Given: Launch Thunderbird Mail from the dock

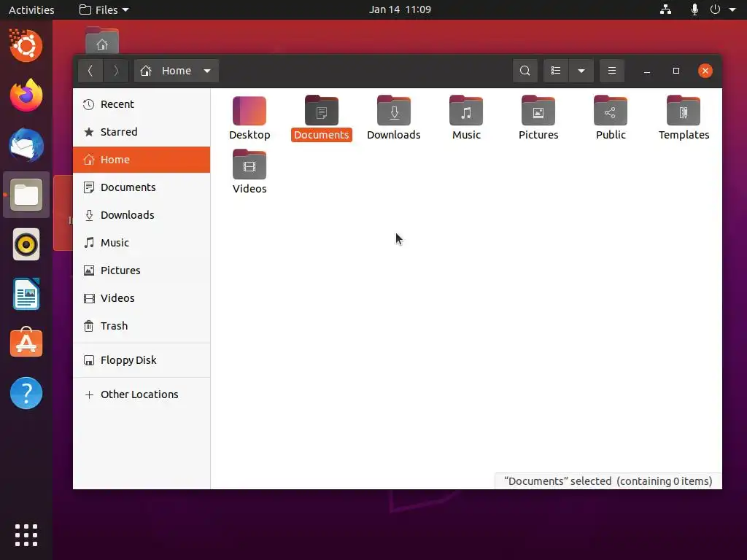Looking at the screenshot, I should [x=26, y=145].
